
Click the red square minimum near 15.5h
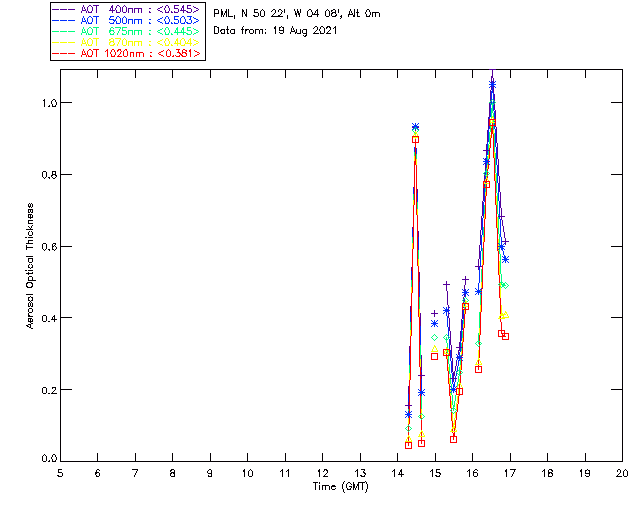[x=453, y=440]
